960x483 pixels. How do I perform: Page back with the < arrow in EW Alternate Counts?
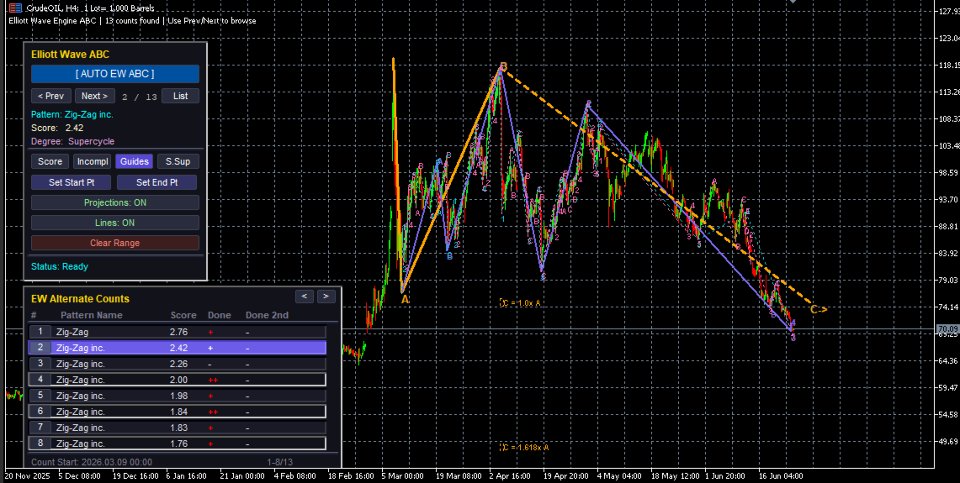(x=304, y=296)
